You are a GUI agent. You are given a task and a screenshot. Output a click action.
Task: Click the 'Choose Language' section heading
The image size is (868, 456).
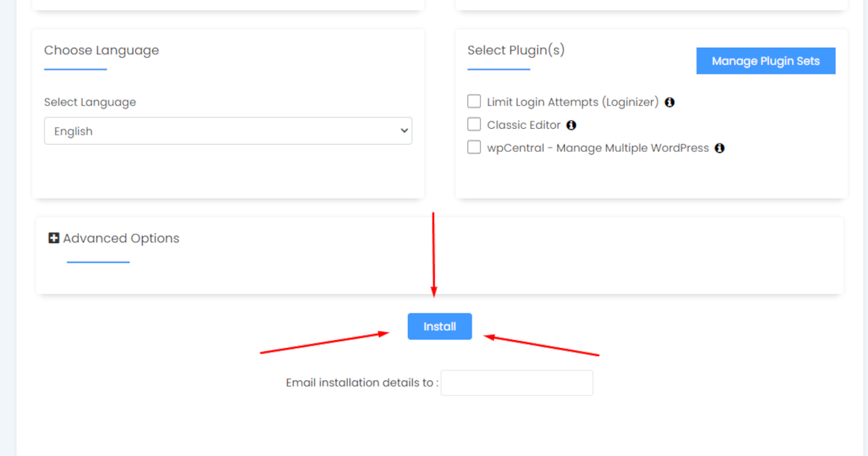(101, 50)
